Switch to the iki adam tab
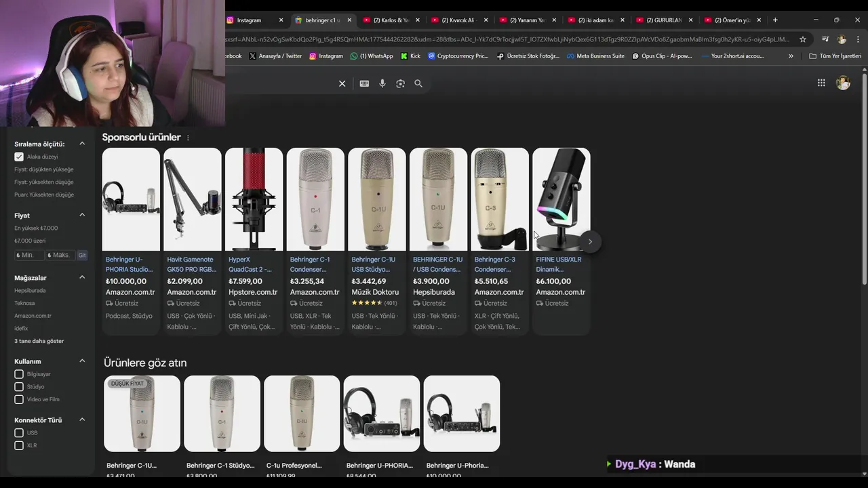The image size is (868, 488). (595, 20)
